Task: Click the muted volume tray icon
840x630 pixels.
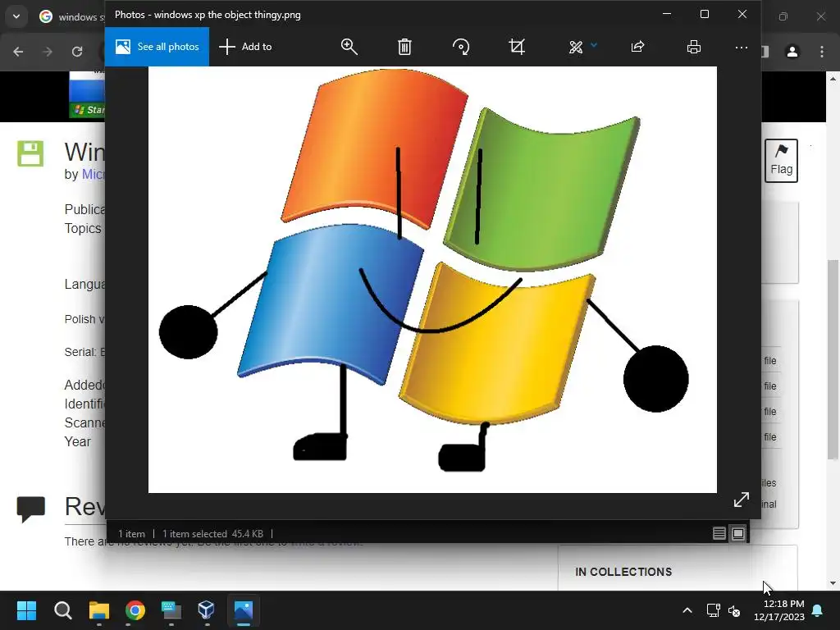Action: (x=734, y=610)
